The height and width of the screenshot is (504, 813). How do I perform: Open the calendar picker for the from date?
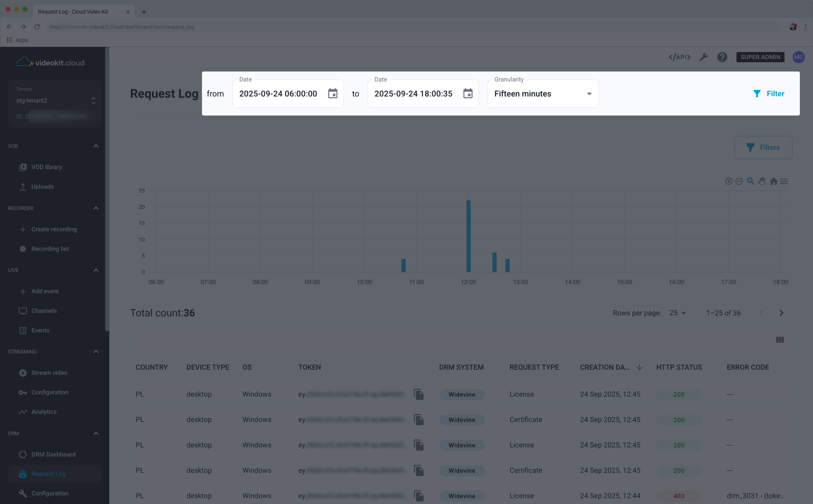tap(333, 94)
